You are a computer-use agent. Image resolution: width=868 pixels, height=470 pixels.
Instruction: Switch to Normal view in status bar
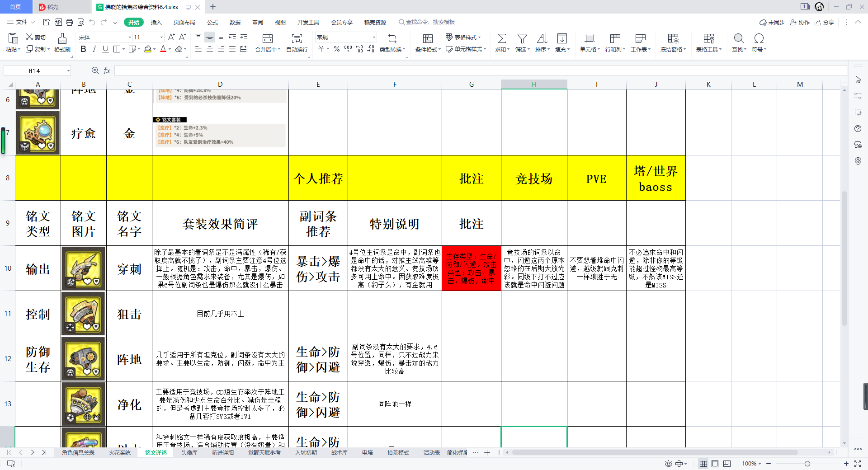tap(703, 464)
